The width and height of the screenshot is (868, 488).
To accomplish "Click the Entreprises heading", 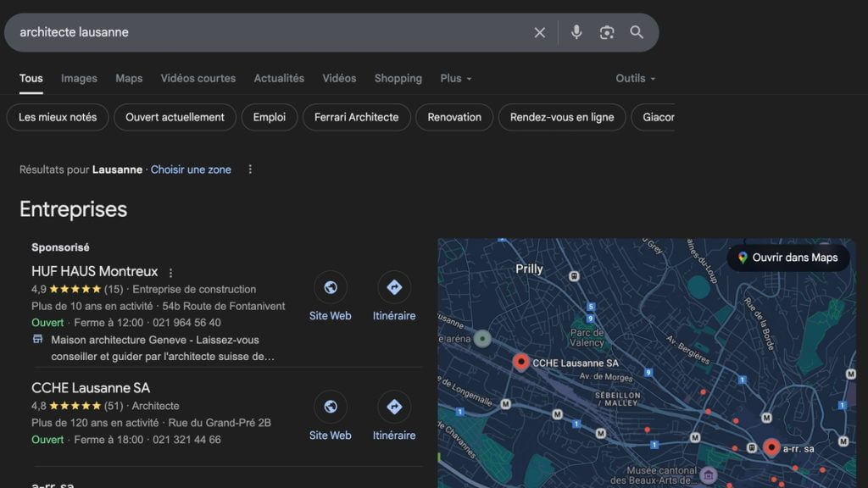I will [x=73, y=209].
